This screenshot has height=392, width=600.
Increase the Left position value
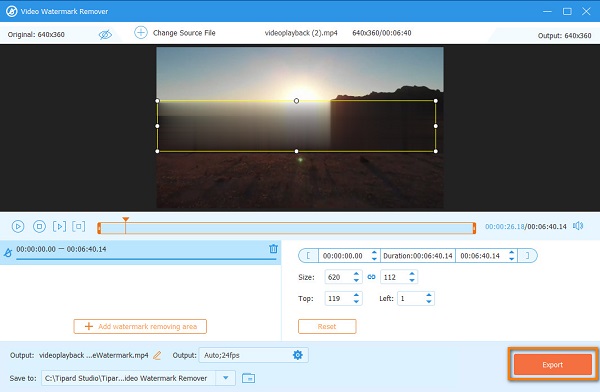tap(429, 296)
